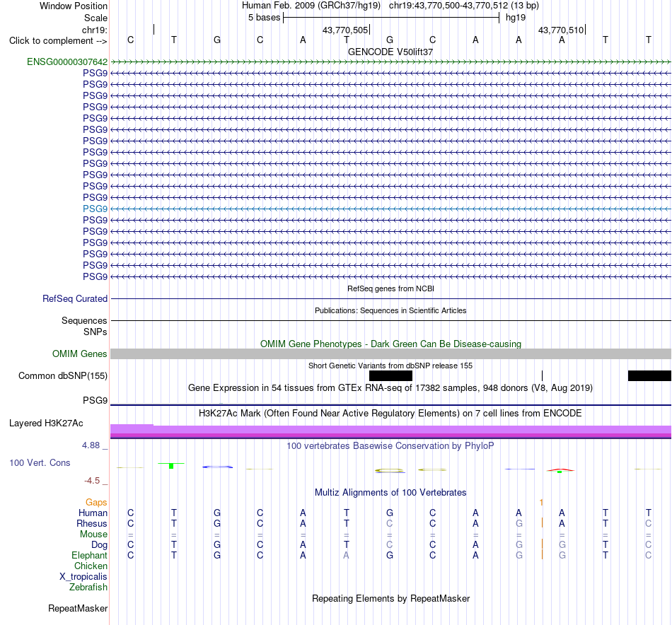Click the 4.88 conservation scale value
672x625 pixels.
coord(91,445)
